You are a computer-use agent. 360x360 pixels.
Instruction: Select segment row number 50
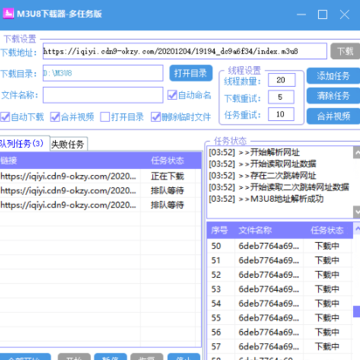(279, 246)
